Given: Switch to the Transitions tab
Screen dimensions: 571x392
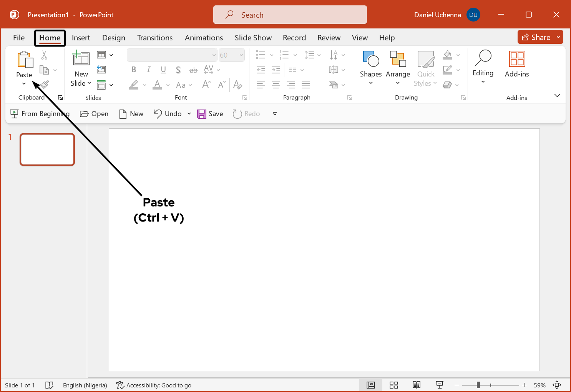Looking at the screenshot, I should point(154,38).
